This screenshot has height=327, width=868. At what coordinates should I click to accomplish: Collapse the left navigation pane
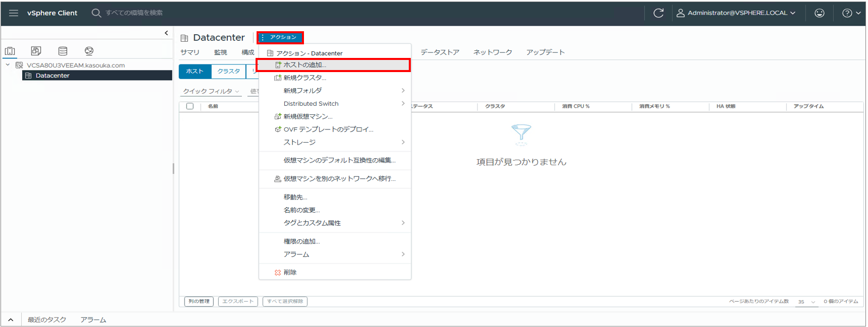coord(166,33)
